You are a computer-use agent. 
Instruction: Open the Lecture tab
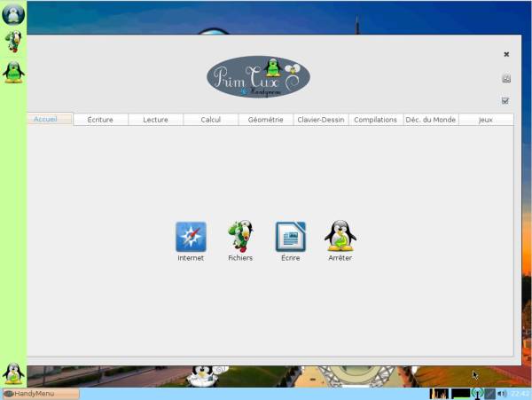coord(156,120)
